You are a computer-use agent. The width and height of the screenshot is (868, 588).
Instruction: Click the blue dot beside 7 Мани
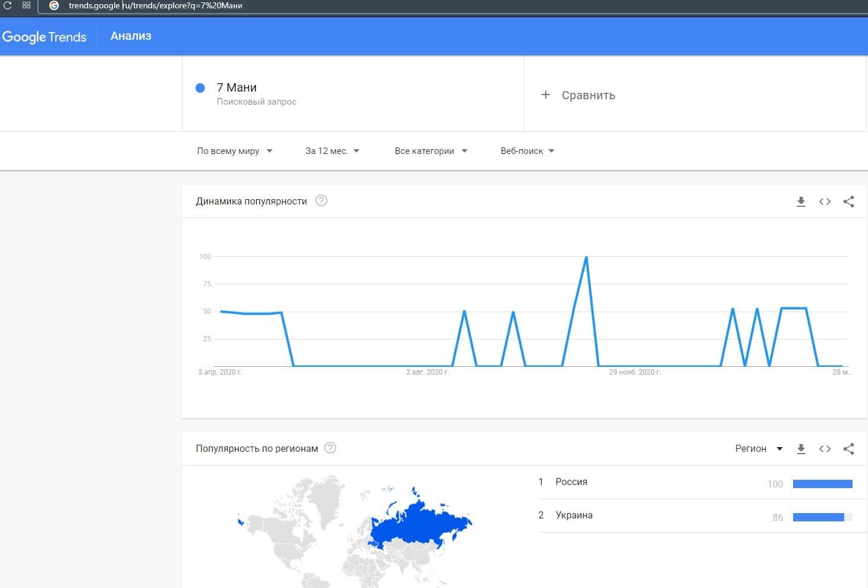[x=200, y=88]
